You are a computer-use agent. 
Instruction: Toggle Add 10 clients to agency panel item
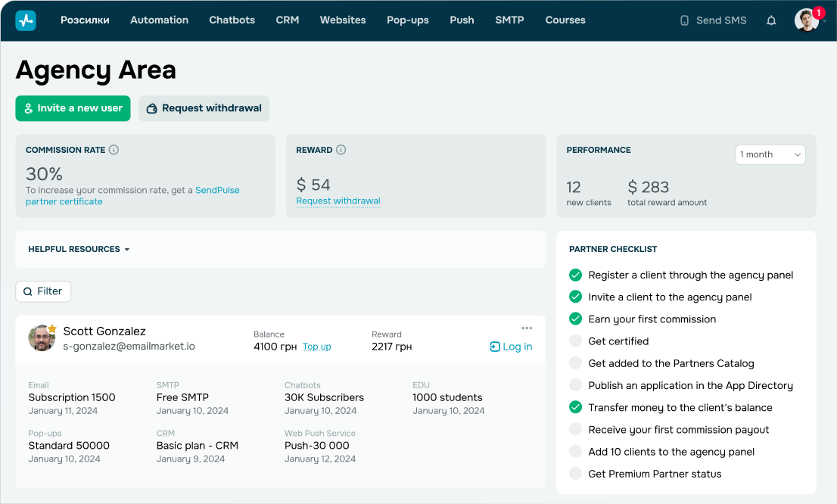pyautogui.click(x=575, y=452)
